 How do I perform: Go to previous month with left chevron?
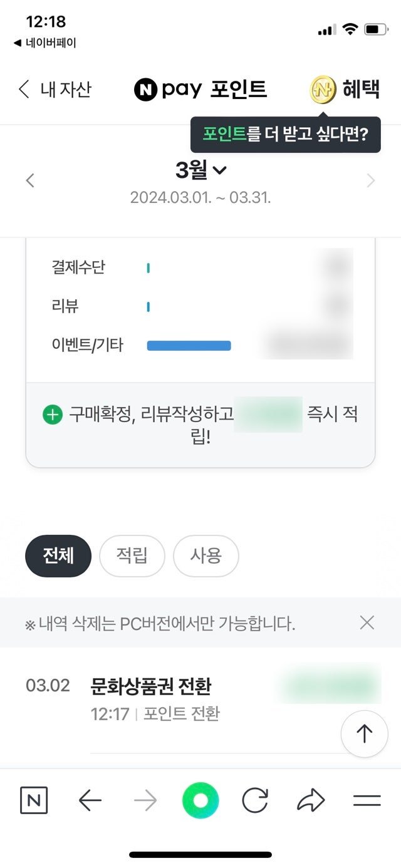pos(30,181)
